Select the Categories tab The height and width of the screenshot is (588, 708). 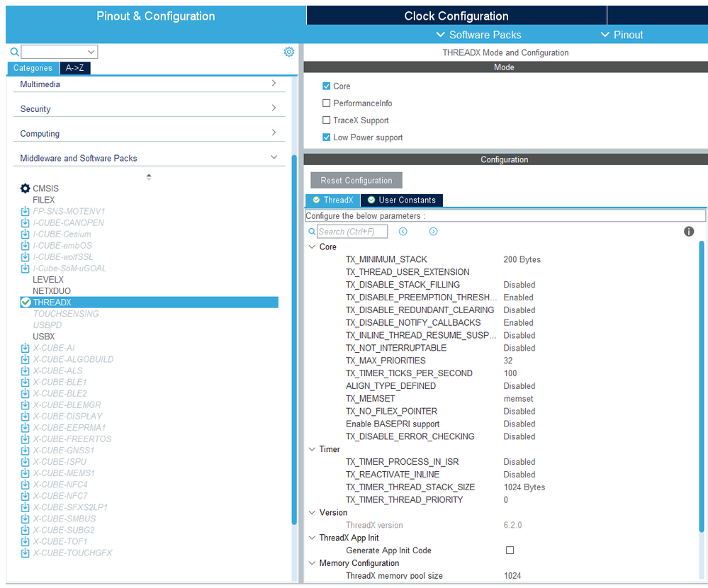coord(33,68)
